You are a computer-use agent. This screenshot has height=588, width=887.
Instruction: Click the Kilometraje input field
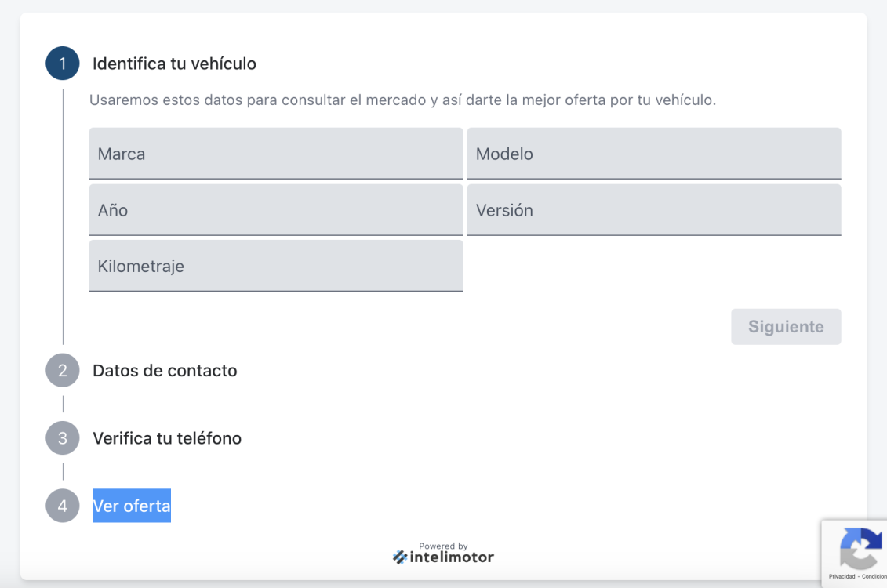coord(276,266)
